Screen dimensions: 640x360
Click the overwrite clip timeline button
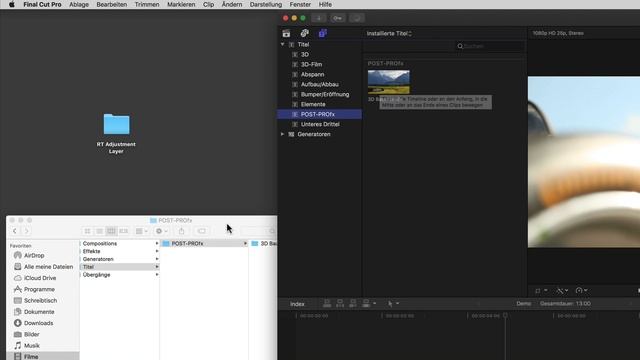[366, 303]
